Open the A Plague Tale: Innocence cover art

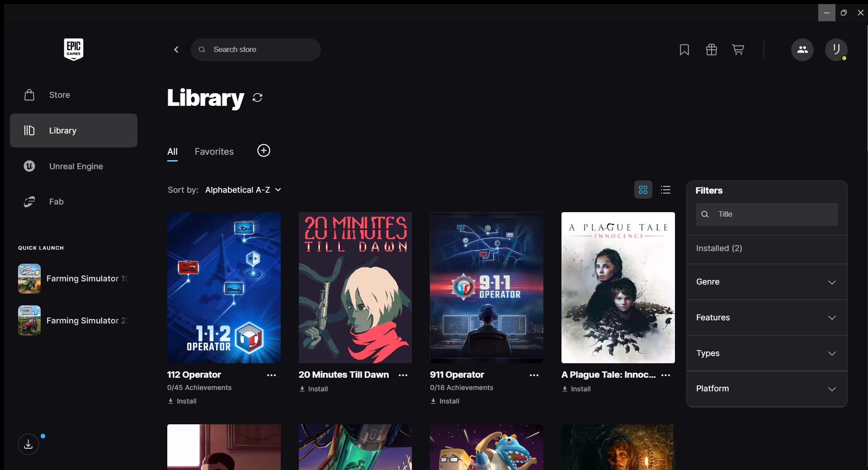click(x=618, y=288)
